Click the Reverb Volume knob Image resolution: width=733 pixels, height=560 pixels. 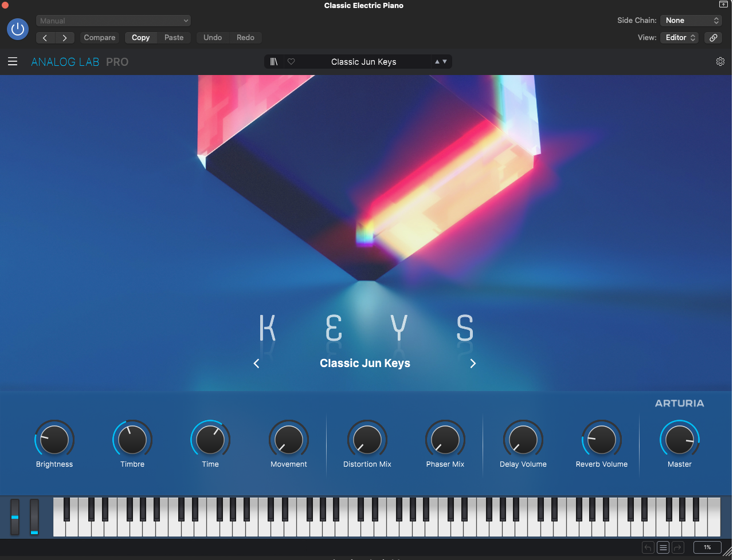pyautogui.click(x=602, y=440)
